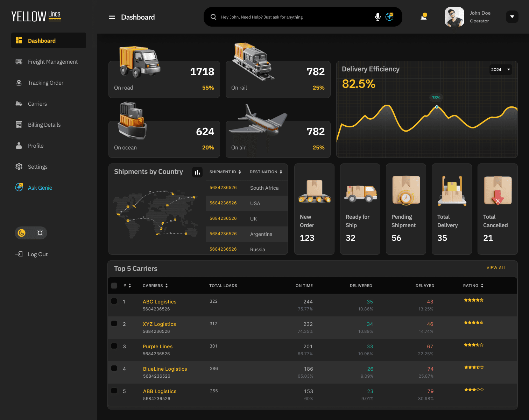This screenshot has width=529, height=420.
Task: Click the 78% data point on efficiency chart
Action: (437, 107)
